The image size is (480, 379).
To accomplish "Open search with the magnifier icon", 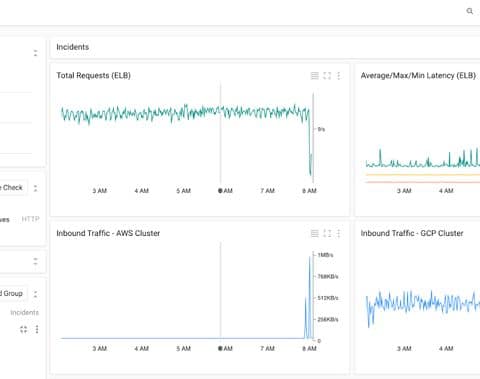I will 470,11.
